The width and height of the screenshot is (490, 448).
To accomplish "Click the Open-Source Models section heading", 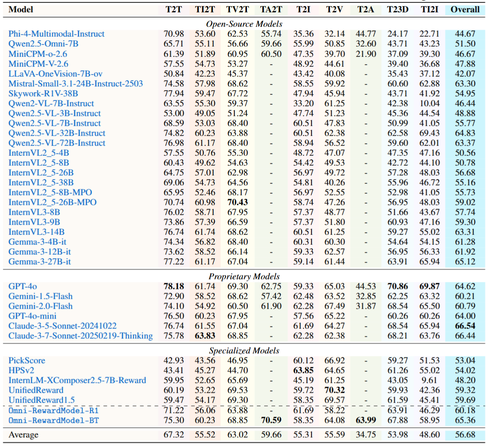I will 244,24.
